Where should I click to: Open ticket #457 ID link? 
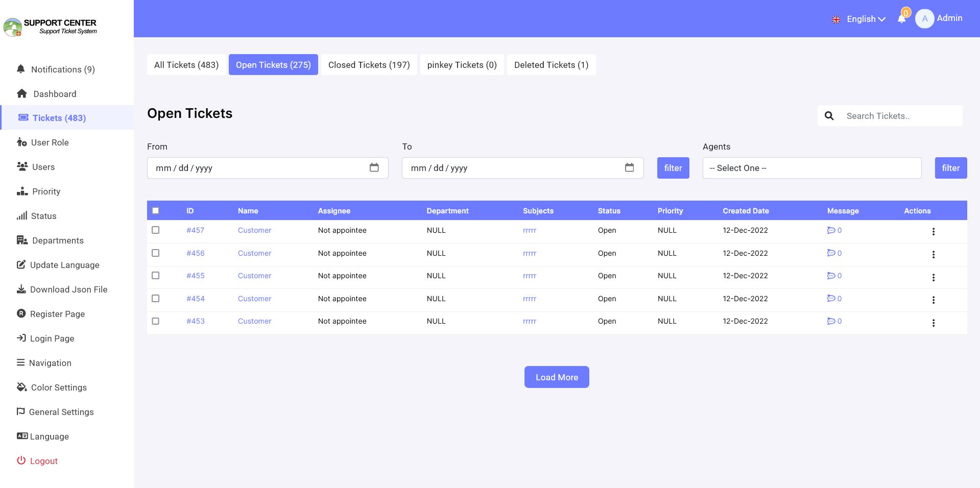click(x=195, y=230)
